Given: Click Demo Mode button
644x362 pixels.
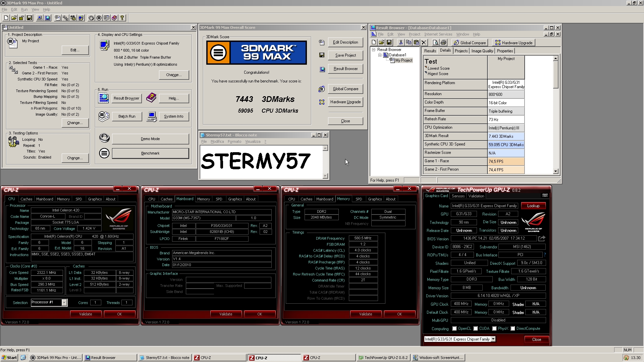Looking at the screenshot, I should (150, 139).
